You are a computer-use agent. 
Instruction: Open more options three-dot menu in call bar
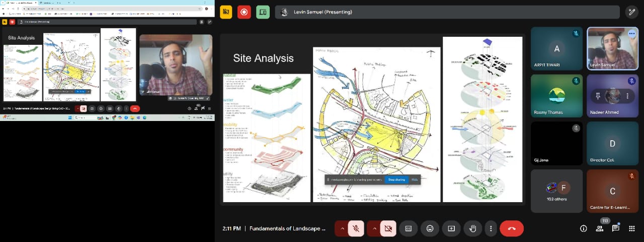pos(491,228)
